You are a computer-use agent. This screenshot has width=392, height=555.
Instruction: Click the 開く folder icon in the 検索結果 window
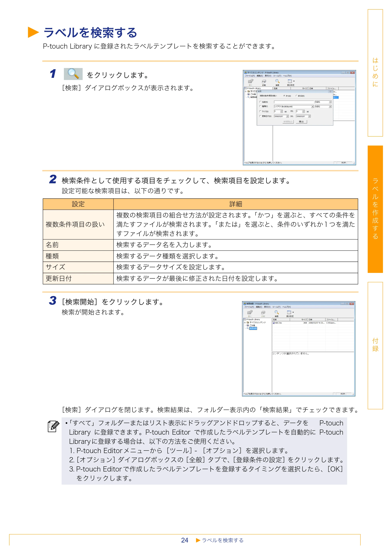pyautogui.click(x=250, y=312)
